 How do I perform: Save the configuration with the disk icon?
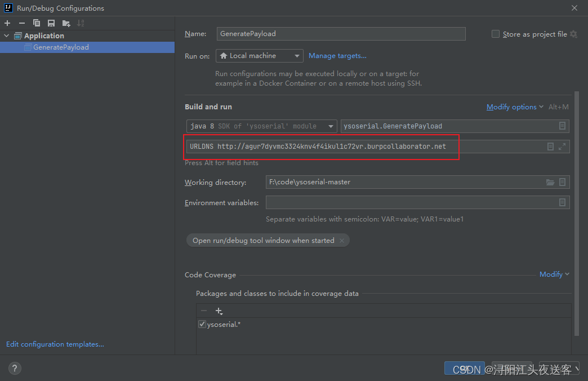click(51, 23)
